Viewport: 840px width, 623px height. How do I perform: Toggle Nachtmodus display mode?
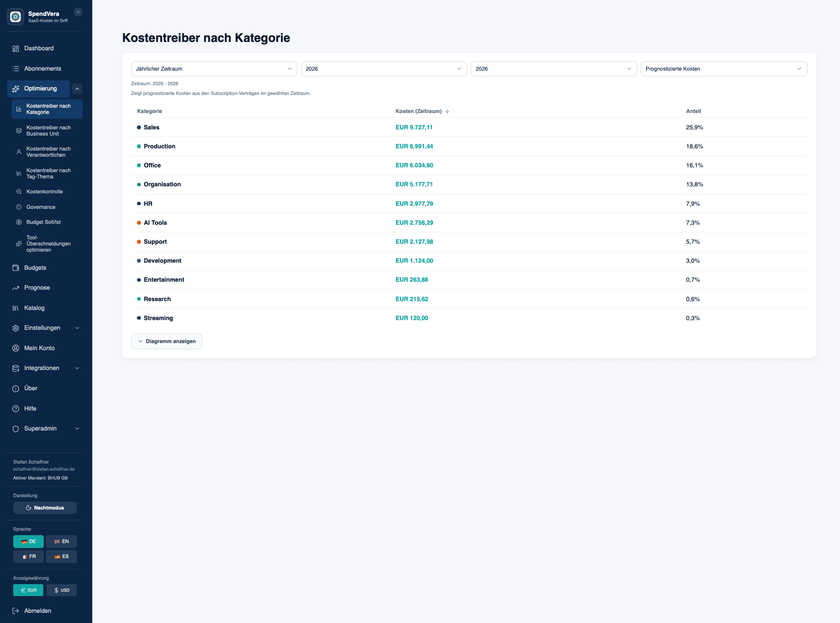coord(45,508)
